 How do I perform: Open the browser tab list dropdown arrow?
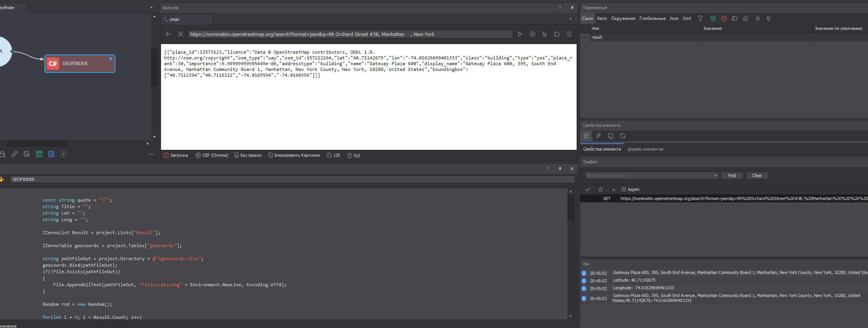[570, 19]
